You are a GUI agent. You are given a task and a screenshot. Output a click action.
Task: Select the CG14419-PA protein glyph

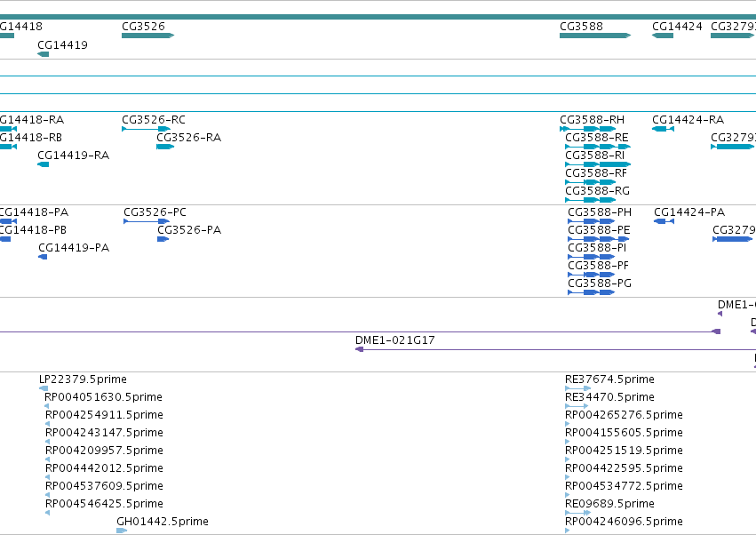point(43,257)
